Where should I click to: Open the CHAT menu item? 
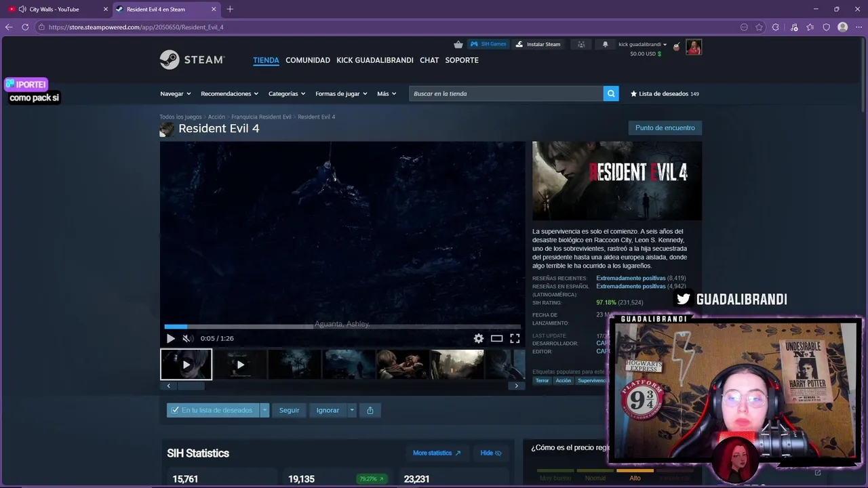(429, 60)
